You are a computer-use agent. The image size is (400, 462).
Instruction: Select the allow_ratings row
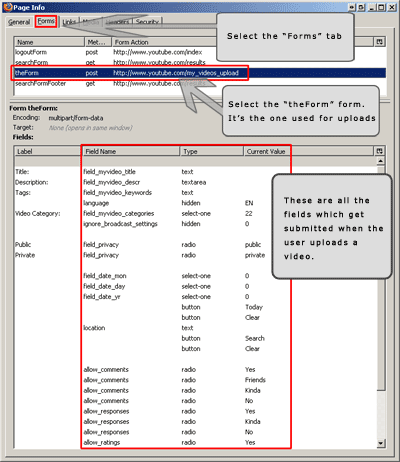(195, 443)
